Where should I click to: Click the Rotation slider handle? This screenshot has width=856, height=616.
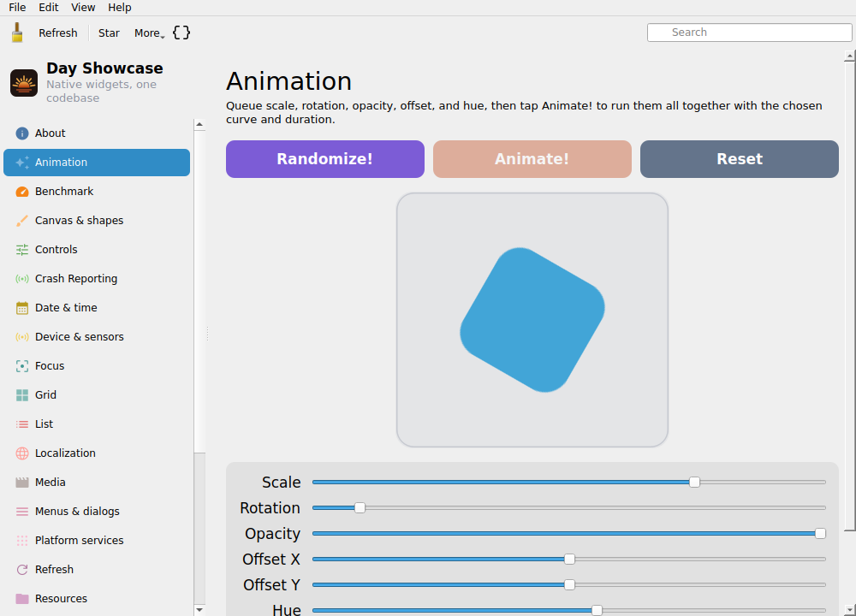(x=360, y=508)
